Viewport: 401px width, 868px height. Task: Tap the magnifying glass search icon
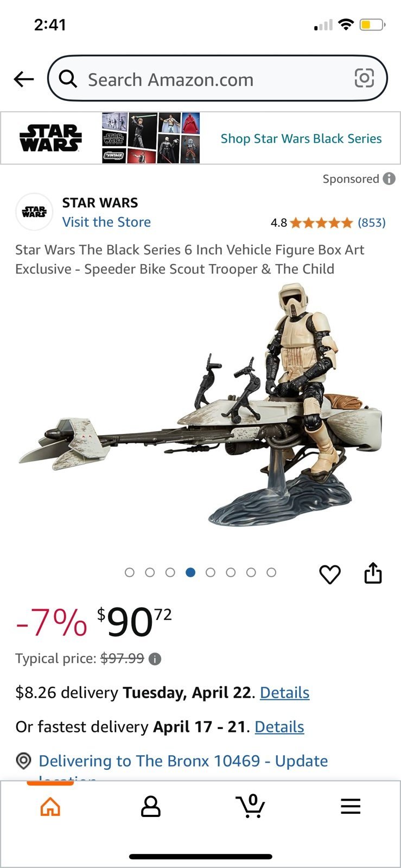click(x=68, y=79)
